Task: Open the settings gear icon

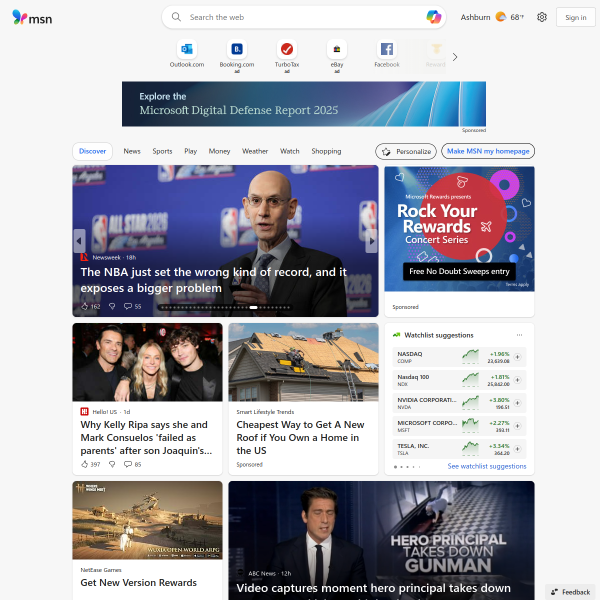Action: point(541,17)
